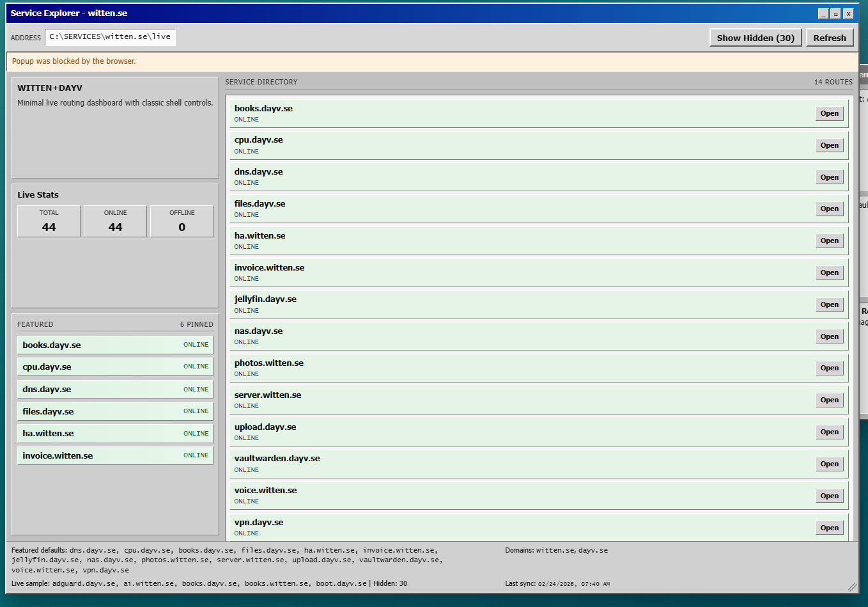
Task: Maximize the Service Explorer window
Action: pyautogui.click(x=835, y=13)
